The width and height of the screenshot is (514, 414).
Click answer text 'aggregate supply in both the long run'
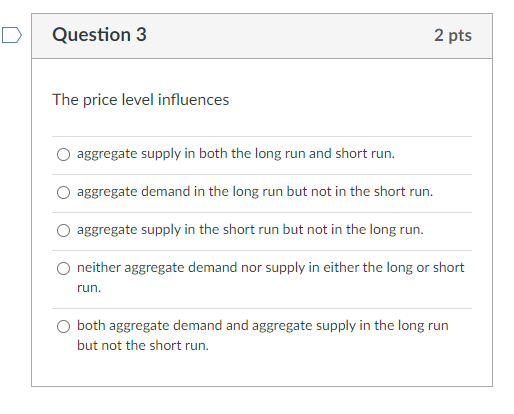pos(191,154)
